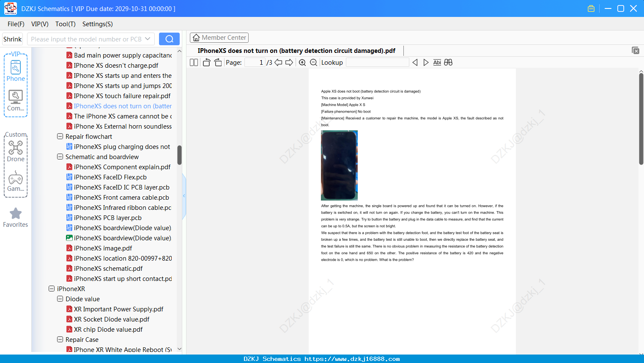644x363 pixels.
Task: Click the yellow icon in title bar
Action: 591,8
